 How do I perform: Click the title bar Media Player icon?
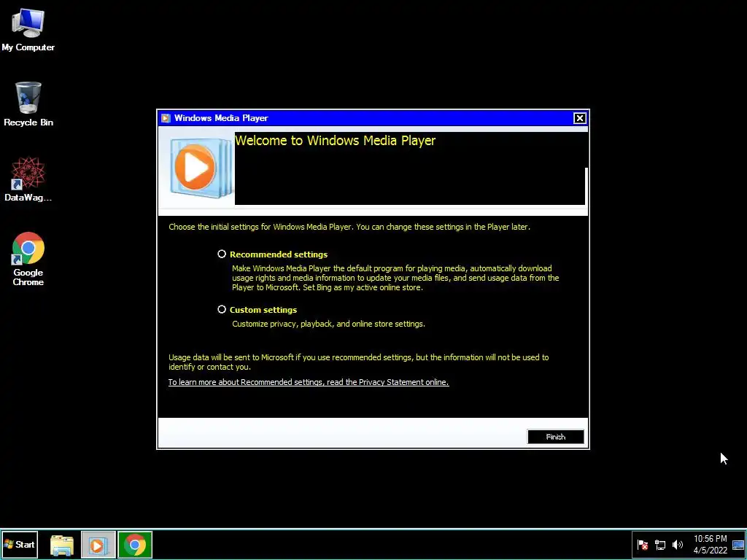166,118
